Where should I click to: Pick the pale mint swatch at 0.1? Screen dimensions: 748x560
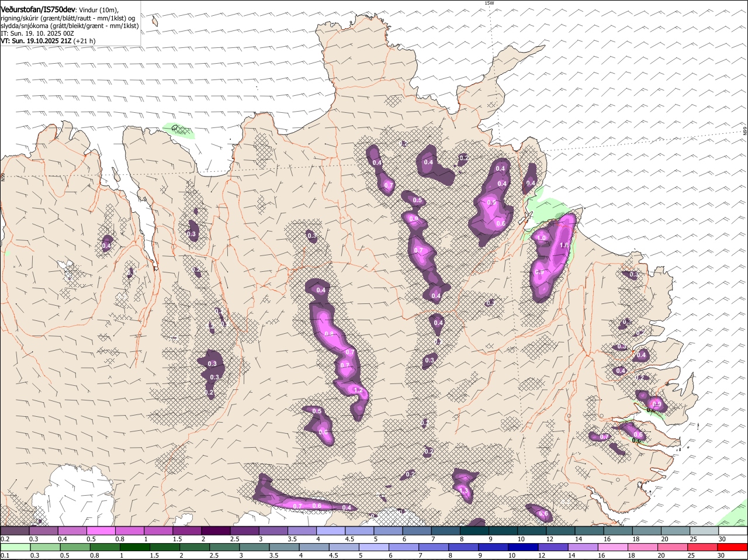[15, 547]
